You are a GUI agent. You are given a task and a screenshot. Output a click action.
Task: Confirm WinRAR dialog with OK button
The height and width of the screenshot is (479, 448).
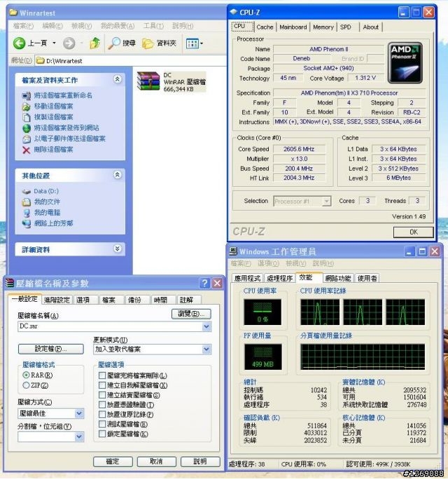coord(113,461)
